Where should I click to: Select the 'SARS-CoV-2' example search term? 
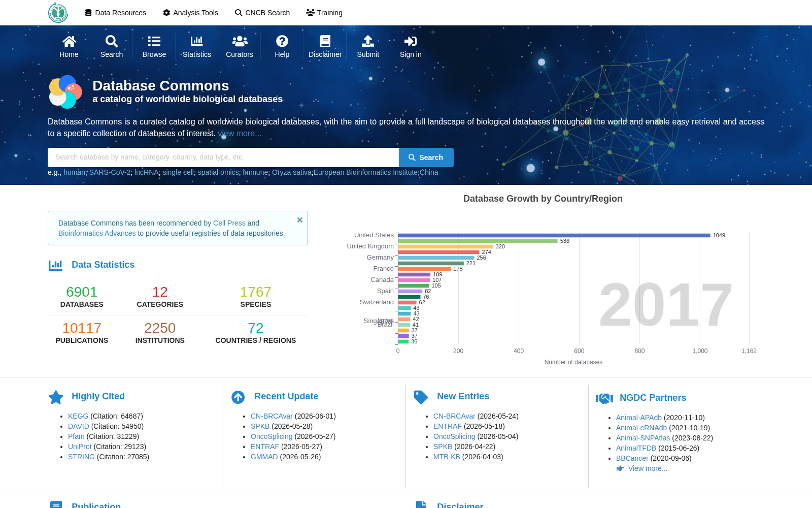[110, 172]
